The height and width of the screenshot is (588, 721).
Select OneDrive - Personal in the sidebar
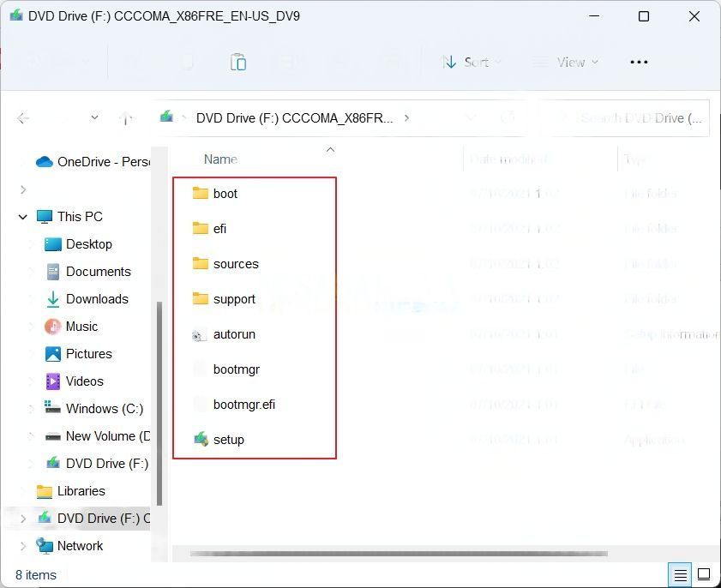pyautogui.click(x=93, y=162)
